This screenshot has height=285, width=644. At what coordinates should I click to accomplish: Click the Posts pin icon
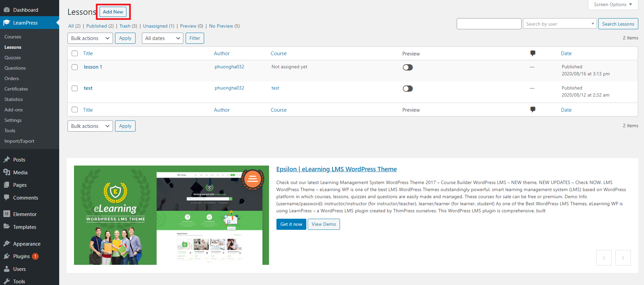[x=7, y=159]
